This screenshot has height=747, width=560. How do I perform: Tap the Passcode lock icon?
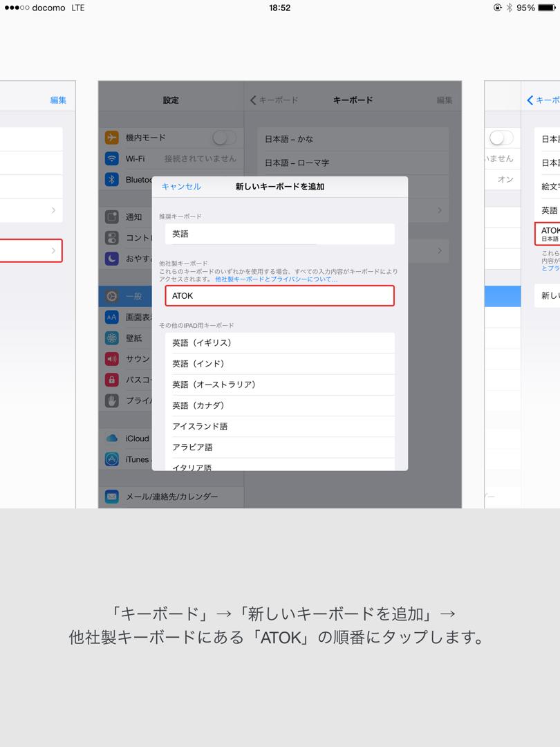(x=111, y=380)
